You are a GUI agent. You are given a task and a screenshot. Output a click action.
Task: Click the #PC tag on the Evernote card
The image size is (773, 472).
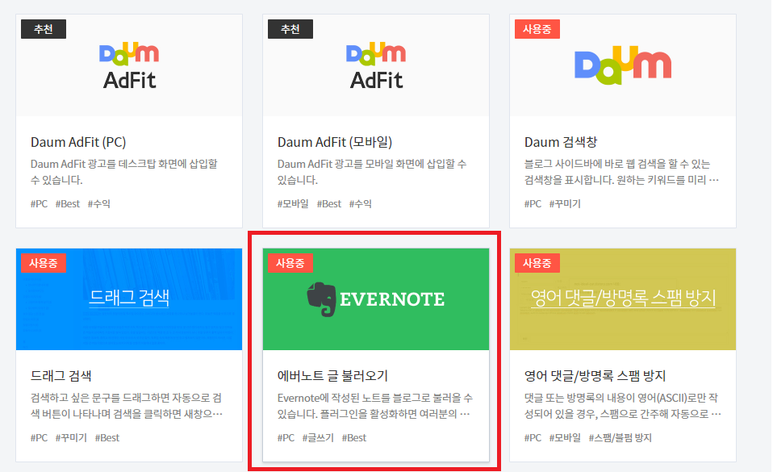tap(286, 437)
